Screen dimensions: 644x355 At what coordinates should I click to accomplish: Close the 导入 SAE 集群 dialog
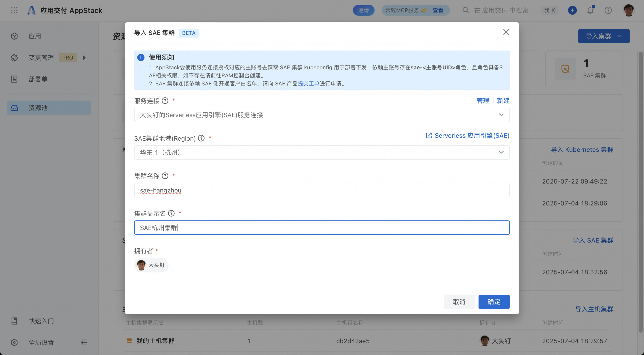(x=506, y=32)
